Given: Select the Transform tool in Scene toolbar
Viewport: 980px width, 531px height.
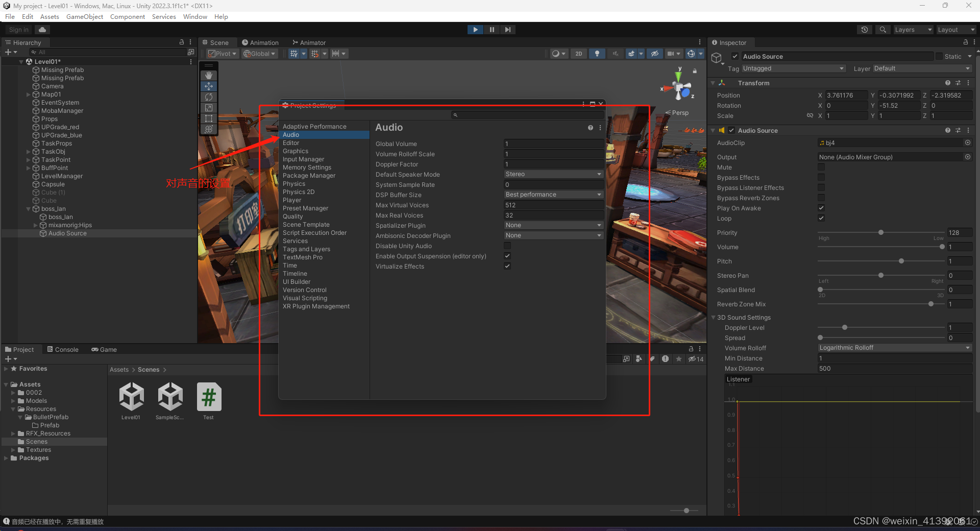Looking at the screenshot, I should [x=209, y=129].
